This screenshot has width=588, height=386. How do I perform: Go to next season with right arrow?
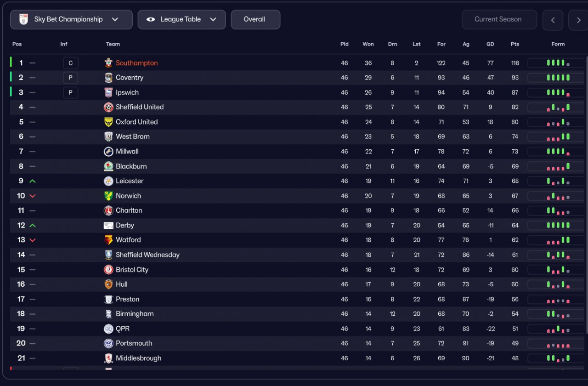tap(578, 20)
